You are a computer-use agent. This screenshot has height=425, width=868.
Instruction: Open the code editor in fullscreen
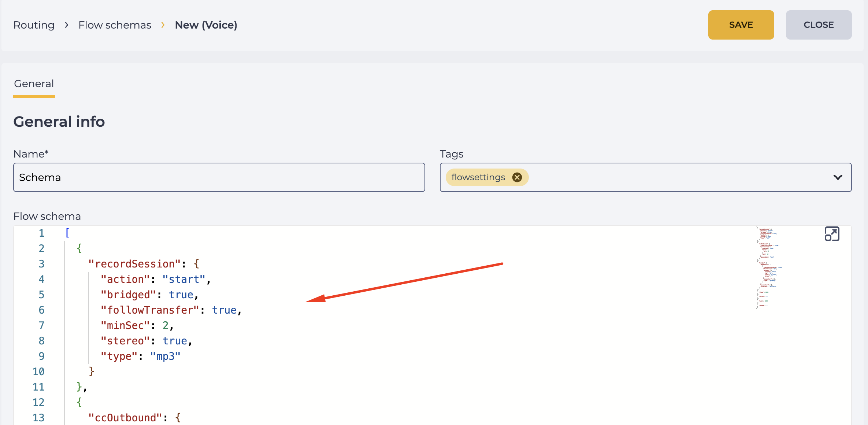pos(832,234)
